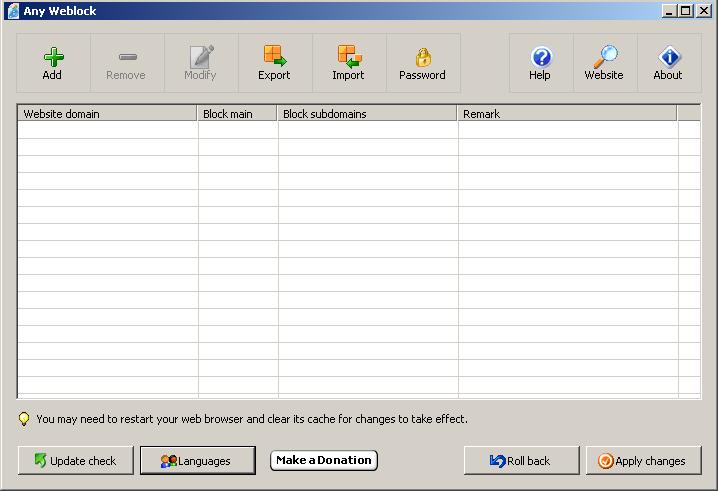Click the green plus Add icon
718x491 pixels.
52,57
